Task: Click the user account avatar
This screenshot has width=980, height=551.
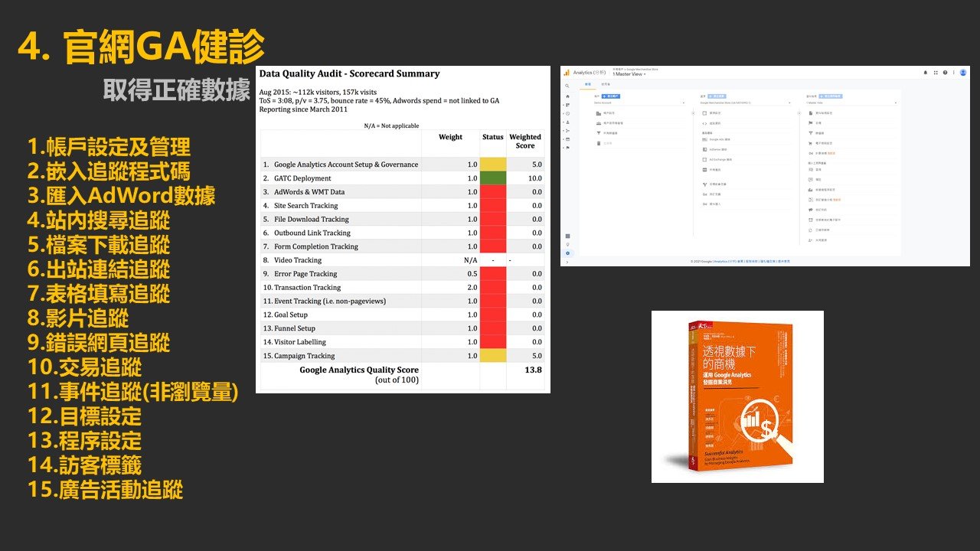Action: pyautogui.click(x=963, y=73)
